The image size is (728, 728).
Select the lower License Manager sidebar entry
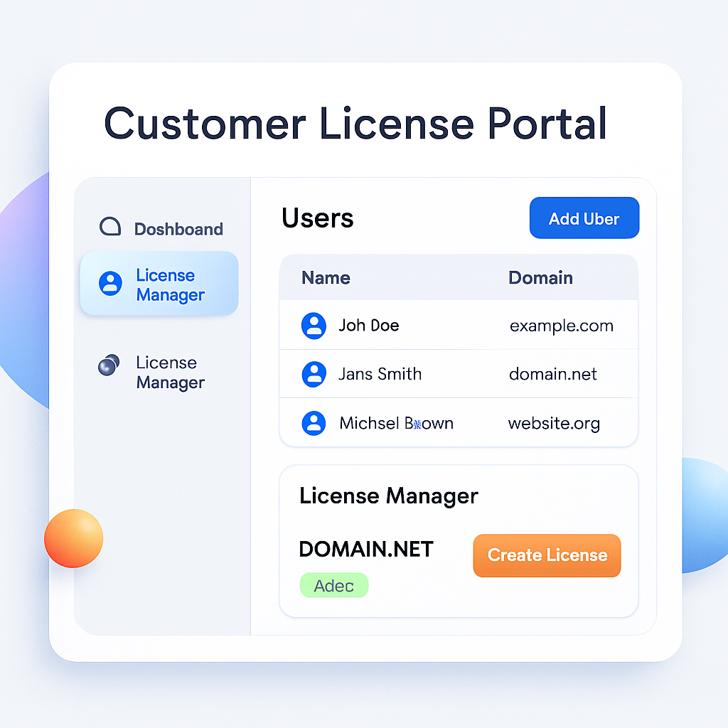(x=170, y=372)
